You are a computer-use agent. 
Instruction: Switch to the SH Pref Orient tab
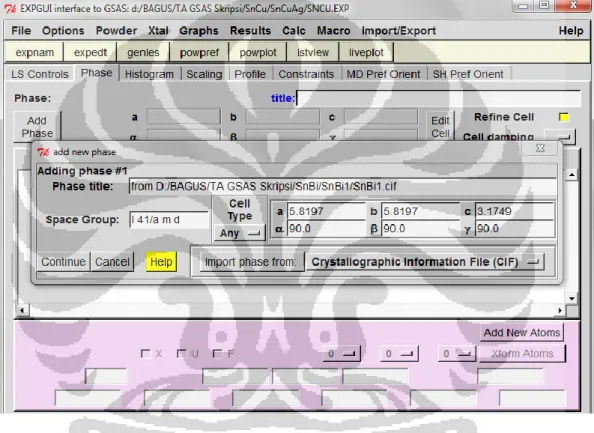pos(468,74)
